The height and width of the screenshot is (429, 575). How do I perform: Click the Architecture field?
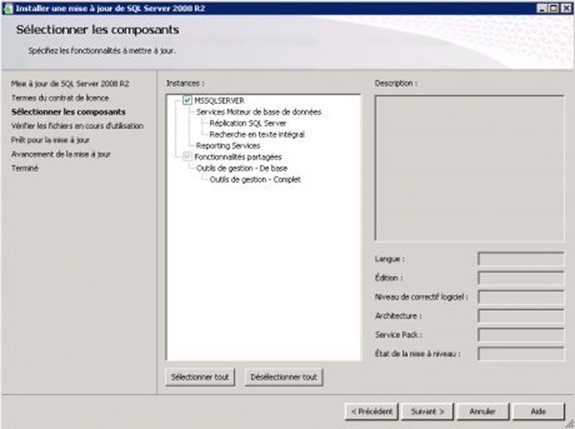[x=521, y=316]
